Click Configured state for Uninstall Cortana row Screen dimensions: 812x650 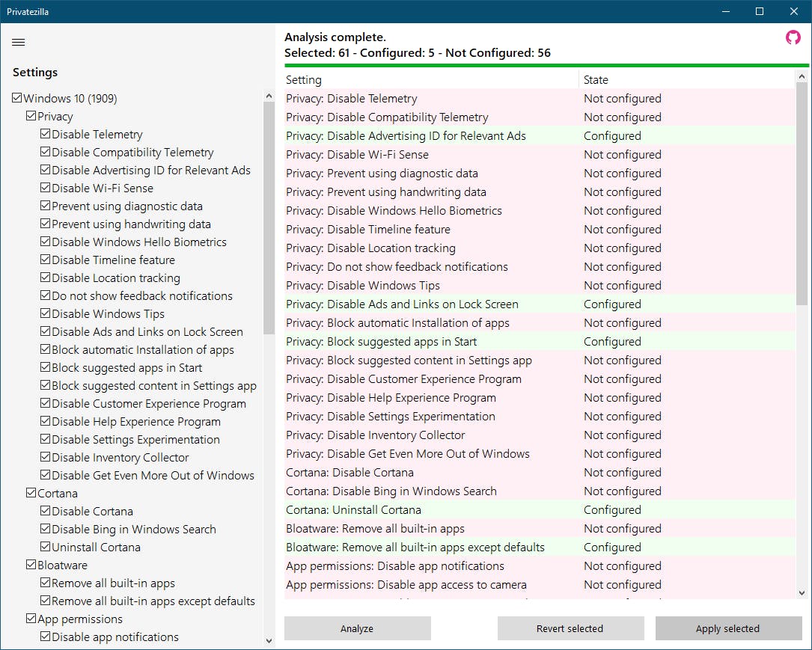[x=612, y=510]
